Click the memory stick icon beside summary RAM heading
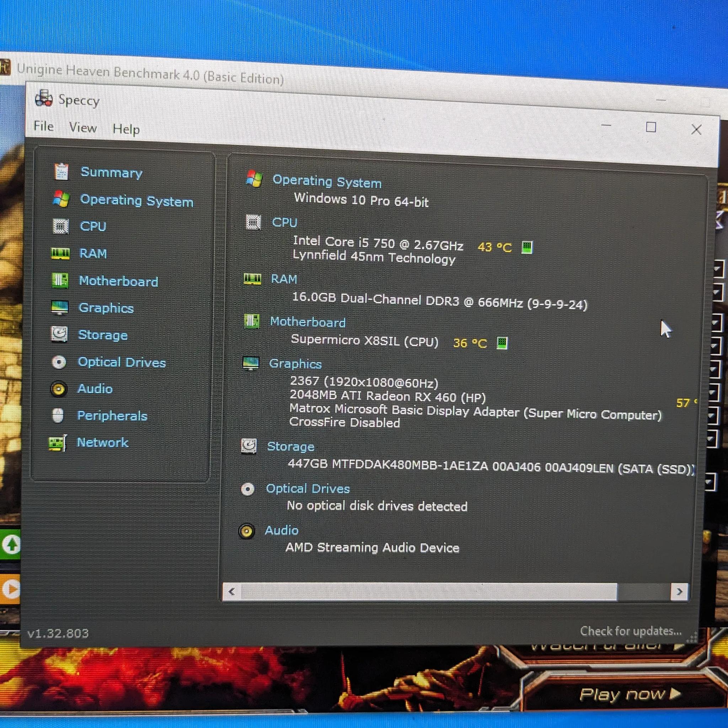The height and width of the screenshot is (728, 728). point(252,279)
